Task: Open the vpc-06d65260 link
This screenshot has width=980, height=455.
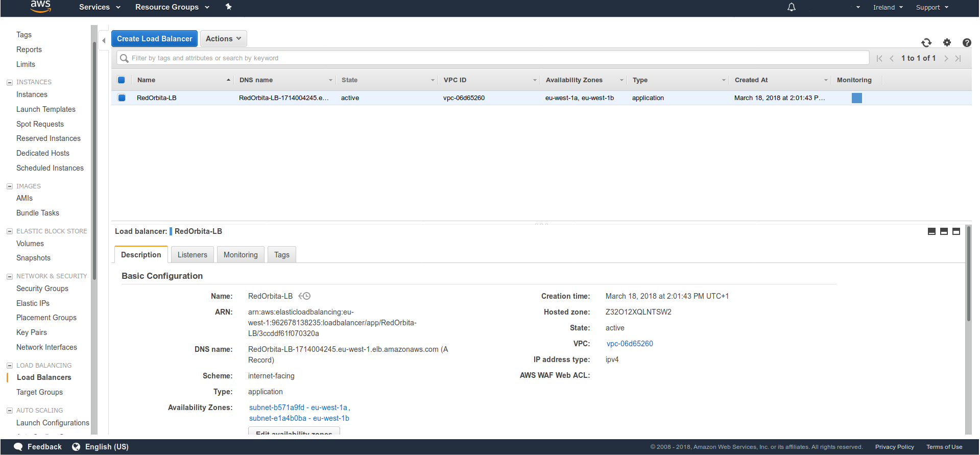Action: tap(629, 344)
